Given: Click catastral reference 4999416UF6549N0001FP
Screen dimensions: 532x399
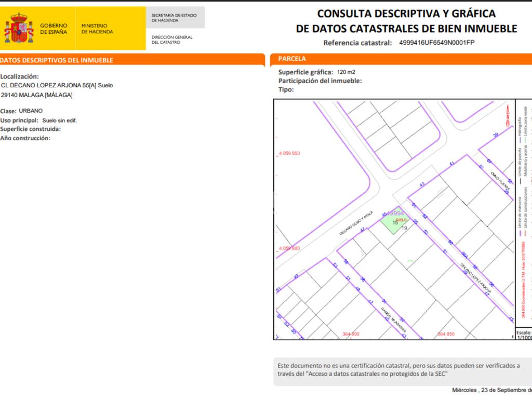Looking at the screenshot, I should point(436,43).
